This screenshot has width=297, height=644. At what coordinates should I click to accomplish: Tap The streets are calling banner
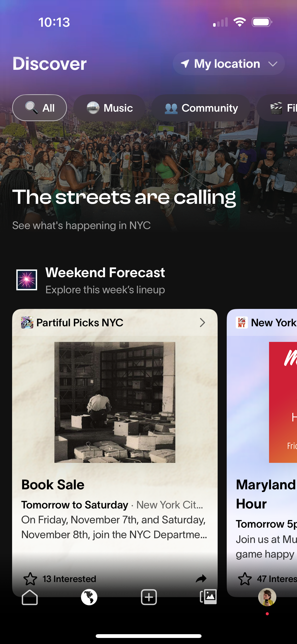[124, 197]
